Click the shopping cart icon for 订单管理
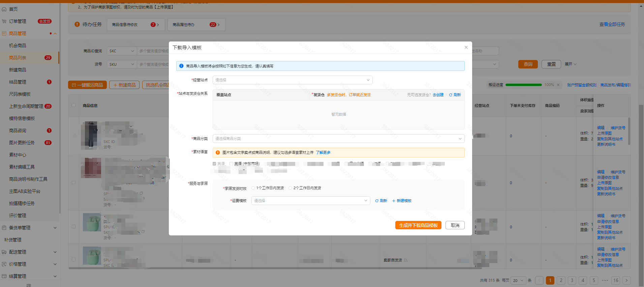Screen dimensions: 644x287 (x=4, y=21)
